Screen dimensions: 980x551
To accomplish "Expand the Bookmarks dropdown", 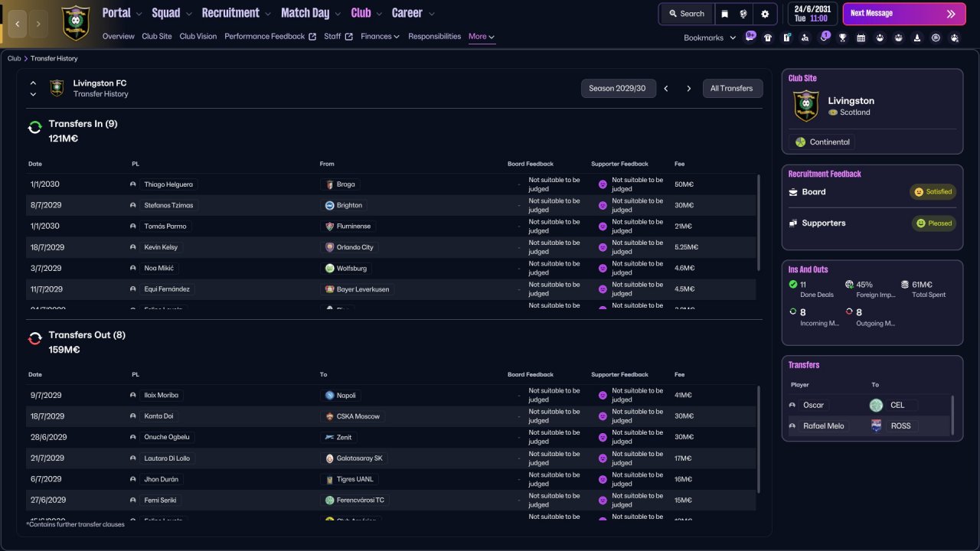I will (x=710, y=37).
